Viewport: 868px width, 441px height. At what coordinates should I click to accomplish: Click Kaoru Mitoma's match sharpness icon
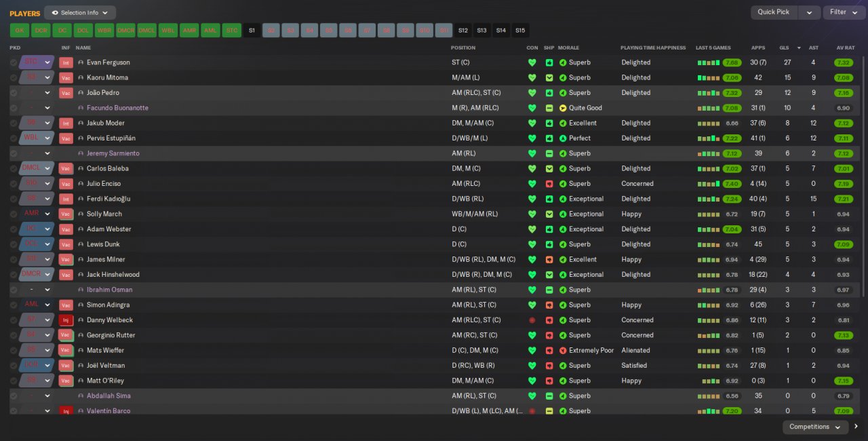pos(549,77)
